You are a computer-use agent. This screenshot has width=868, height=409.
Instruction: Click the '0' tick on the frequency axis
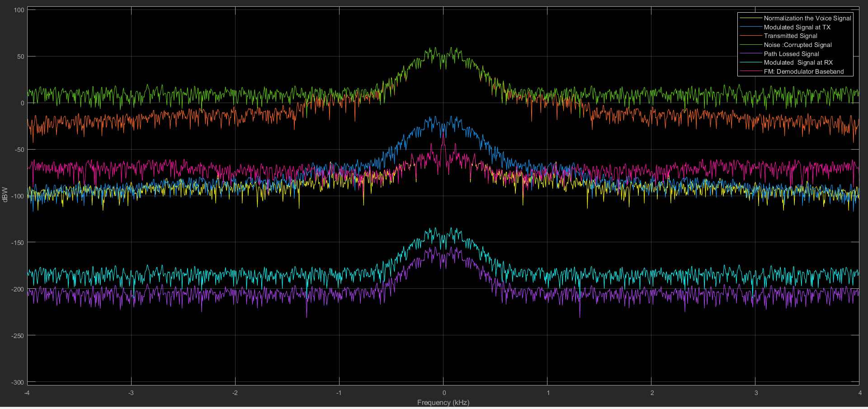444,393
